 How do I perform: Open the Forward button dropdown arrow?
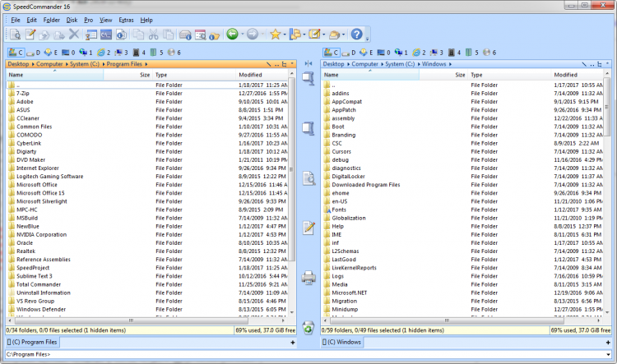pos(262,35)
